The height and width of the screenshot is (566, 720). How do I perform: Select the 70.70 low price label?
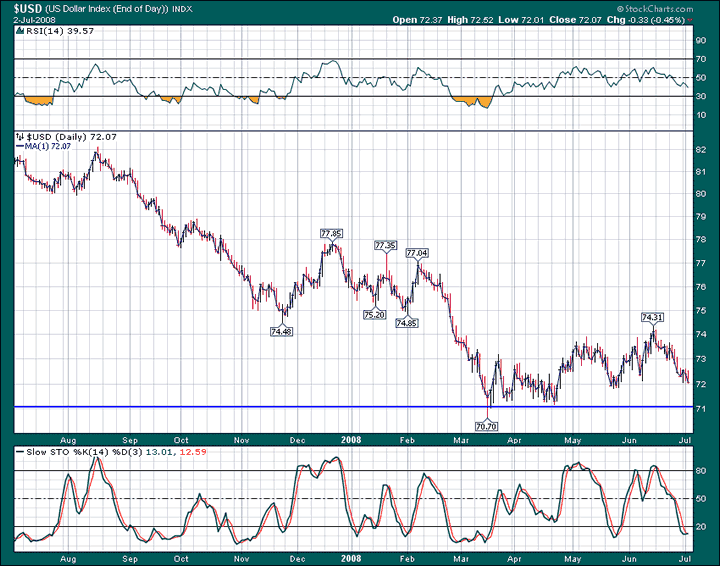[x=487, y=424]
